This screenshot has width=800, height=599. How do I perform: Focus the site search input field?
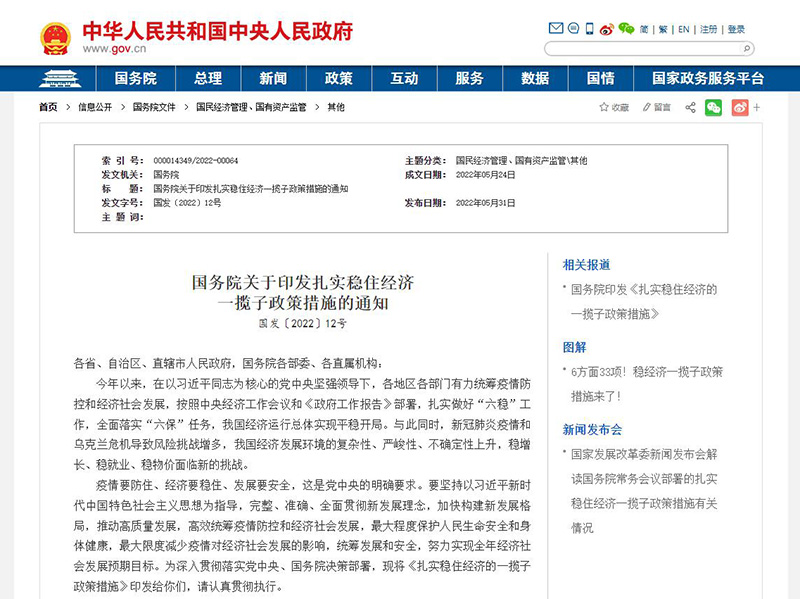(x=643, y=48)
